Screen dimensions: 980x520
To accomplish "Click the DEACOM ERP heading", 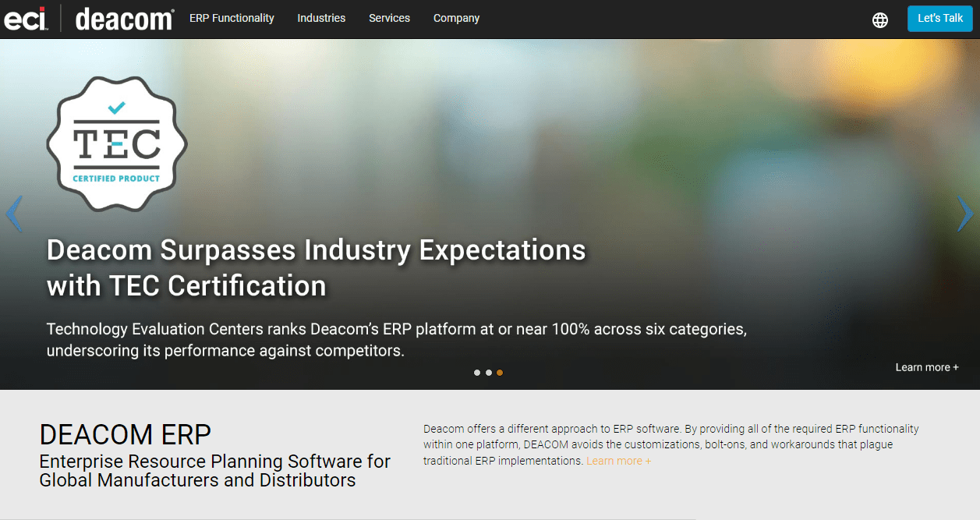I will 125,434.
